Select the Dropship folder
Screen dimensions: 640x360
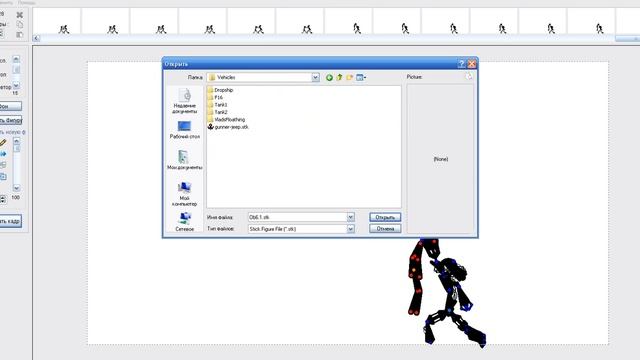click(220, 90)
